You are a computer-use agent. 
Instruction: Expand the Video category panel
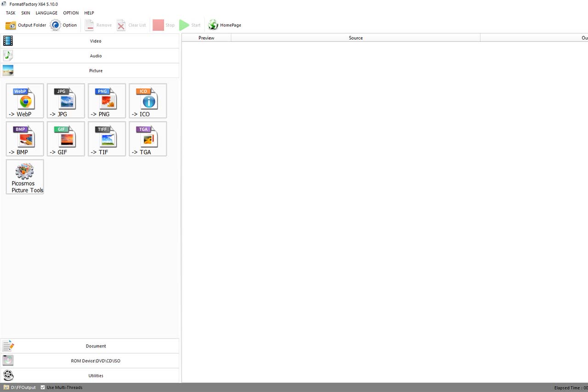point(90,41)
